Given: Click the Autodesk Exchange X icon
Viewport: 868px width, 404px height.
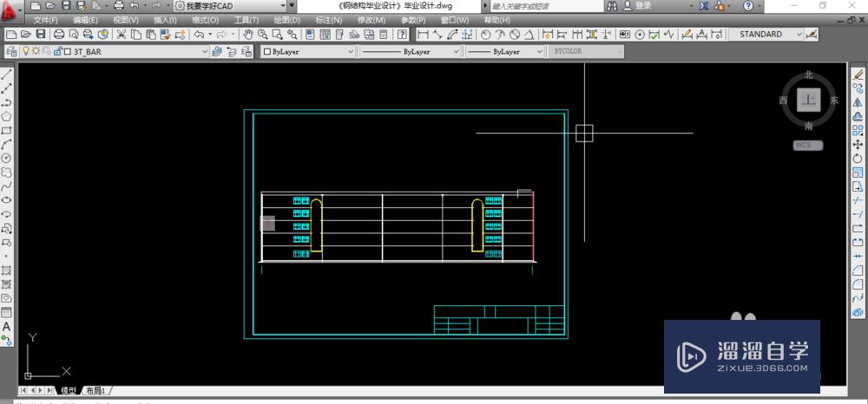Looking at the screenshot, I should point(704,6).
